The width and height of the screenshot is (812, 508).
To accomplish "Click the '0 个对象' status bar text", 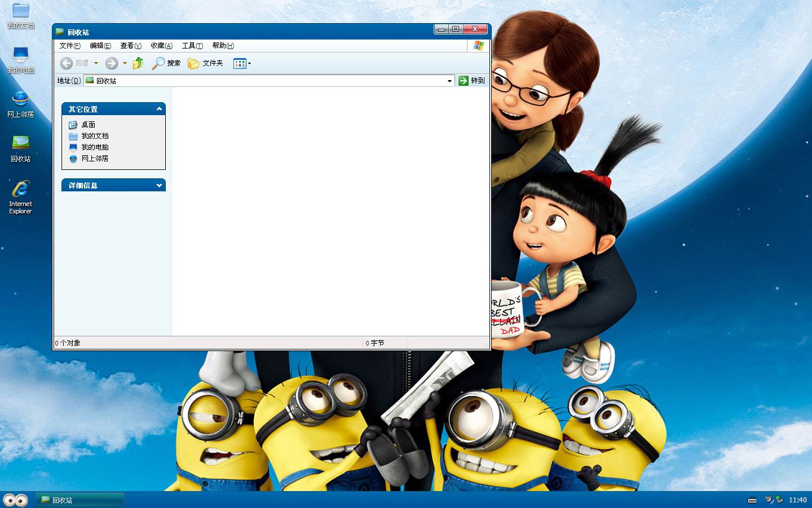I will [x=68, y=343].
